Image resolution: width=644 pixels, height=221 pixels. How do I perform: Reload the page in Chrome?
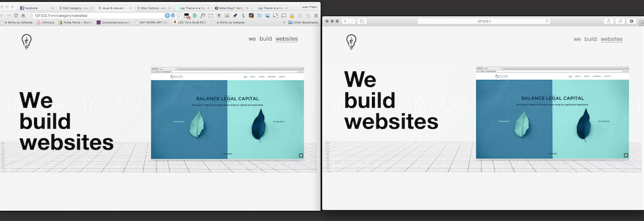tap(16, 15)
